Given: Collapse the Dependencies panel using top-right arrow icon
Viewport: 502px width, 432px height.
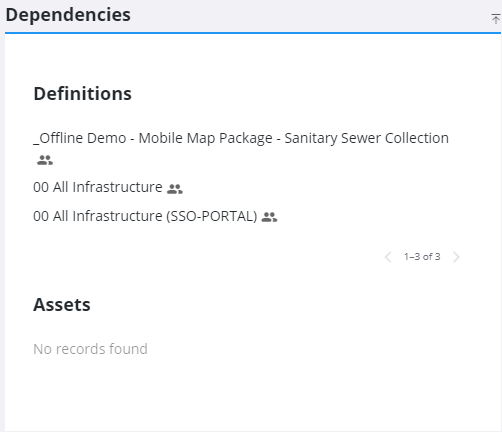Looking at the screenshot, I should pos(495,19).
